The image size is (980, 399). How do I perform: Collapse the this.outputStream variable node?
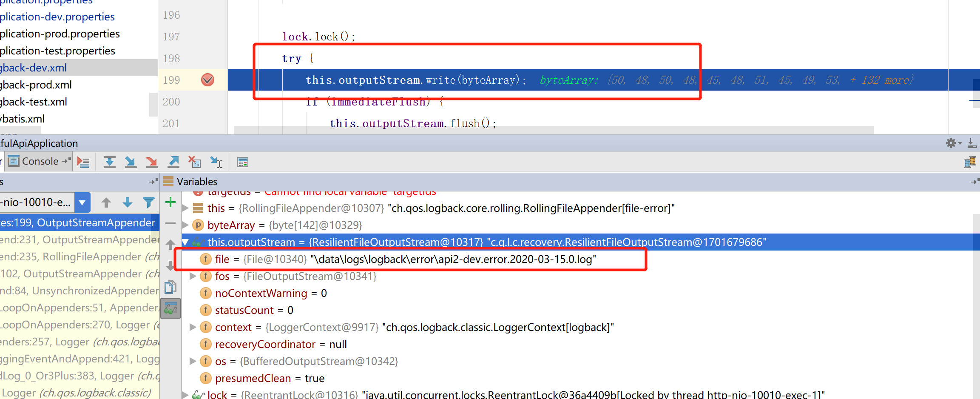click(x=185, y=242)
